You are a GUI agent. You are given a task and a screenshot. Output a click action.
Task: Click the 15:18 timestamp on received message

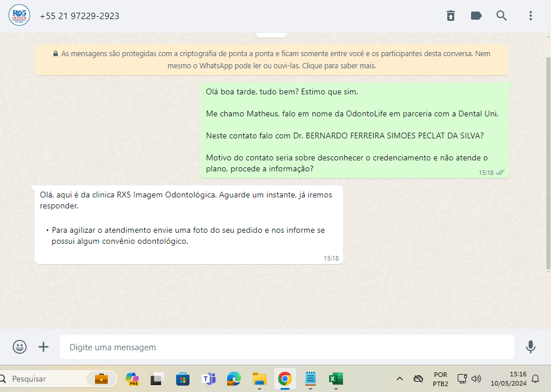pyautogui.click(x=331, y=258)
